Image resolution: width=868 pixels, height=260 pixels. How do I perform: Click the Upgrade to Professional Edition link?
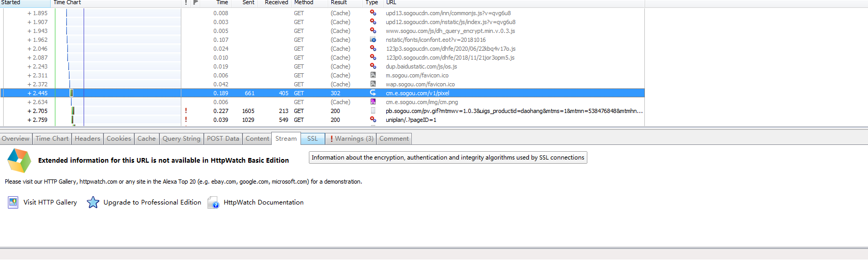click(x=152, y=202)
